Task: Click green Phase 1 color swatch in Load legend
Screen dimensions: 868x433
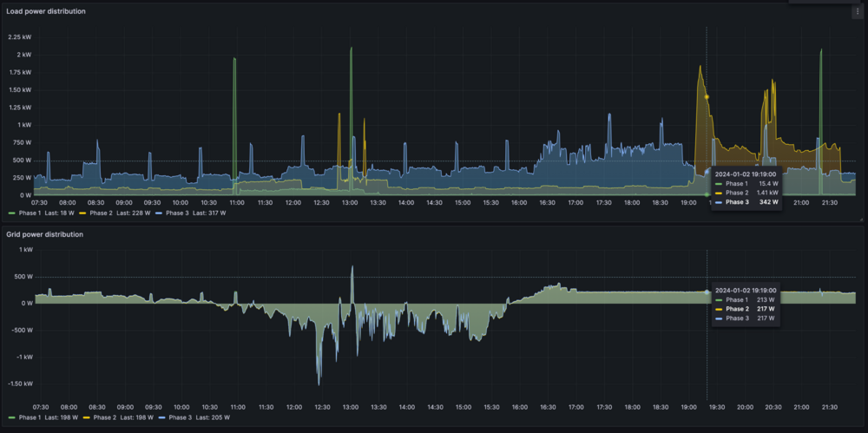Action: coord(11,213)
